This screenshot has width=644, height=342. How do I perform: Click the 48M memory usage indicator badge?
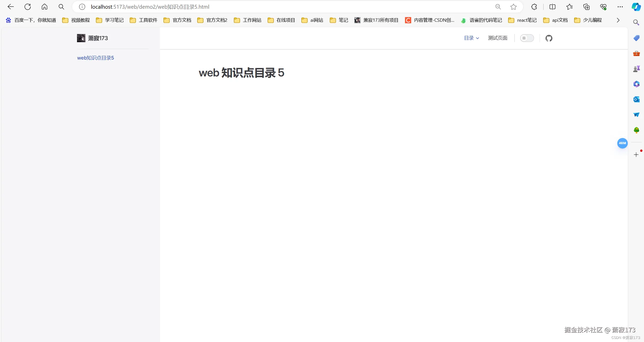(x=622, y=143)
